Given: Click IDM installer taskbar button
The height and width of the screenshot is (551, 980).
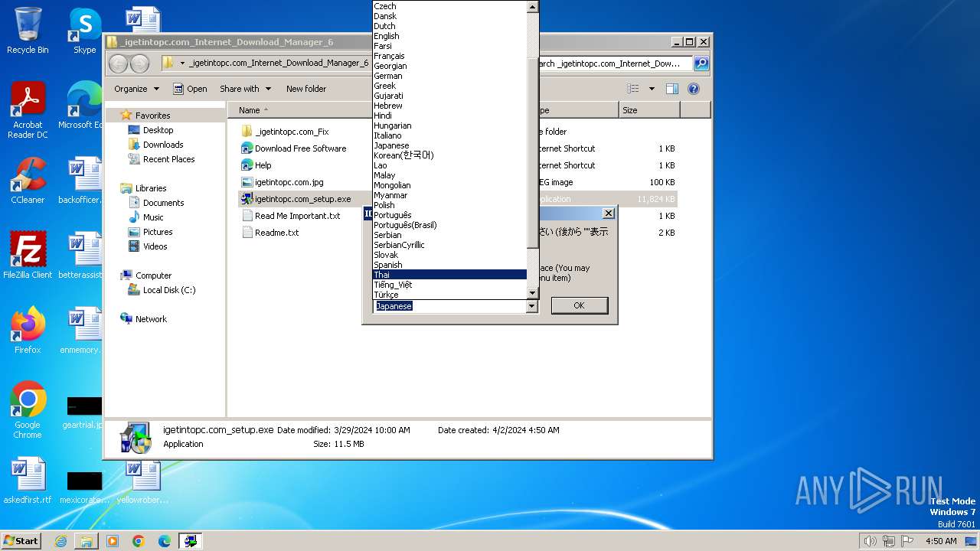Looking at the screenshot, I should click(190, 541).
